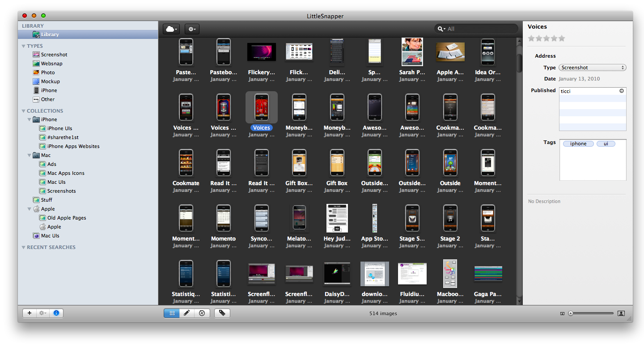Click the add collection plus button

tap(30, 313)
